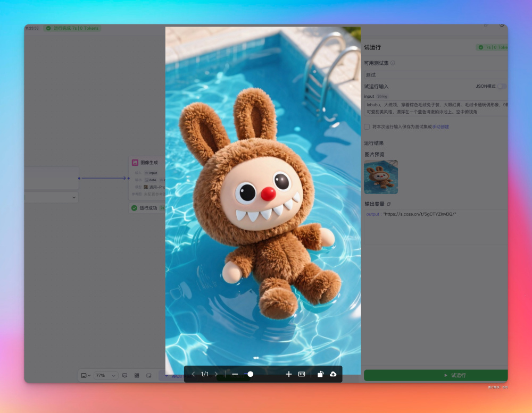The height and width of the screenshot is (413, 532).
Task: Click the auto-layout grid icon in bottom toolbar
Action: coord(137,375)
